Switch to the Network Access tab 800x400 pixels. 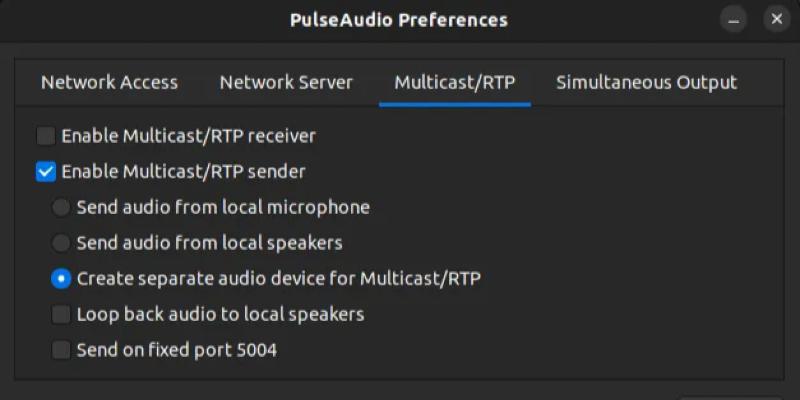[109, 82]
